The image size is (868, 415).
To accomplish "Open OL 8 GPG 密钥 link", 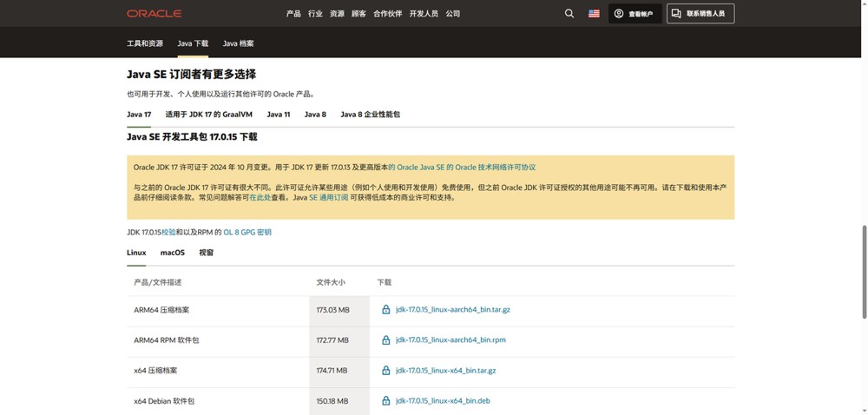I will click(247, 233).
